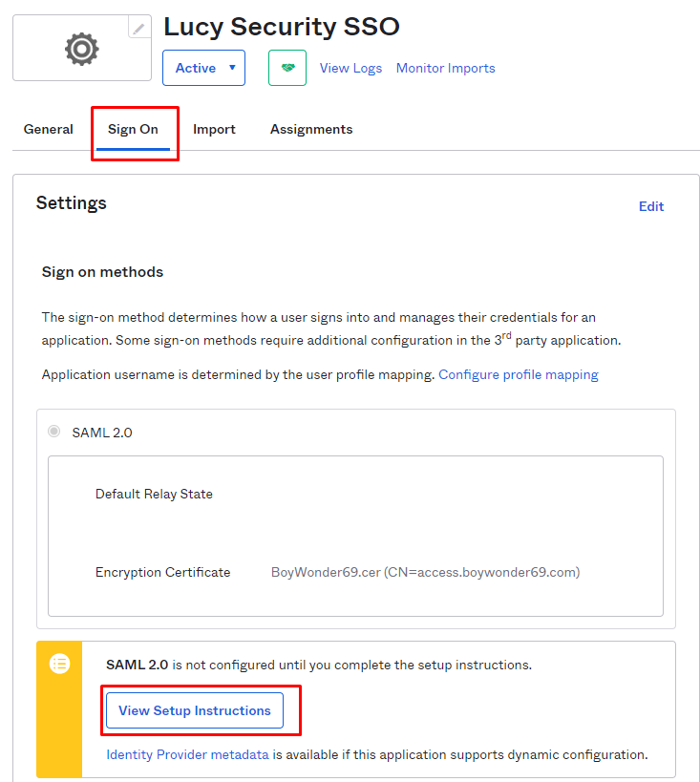Click the View Setup Instructions button

(x=195, y=710)
